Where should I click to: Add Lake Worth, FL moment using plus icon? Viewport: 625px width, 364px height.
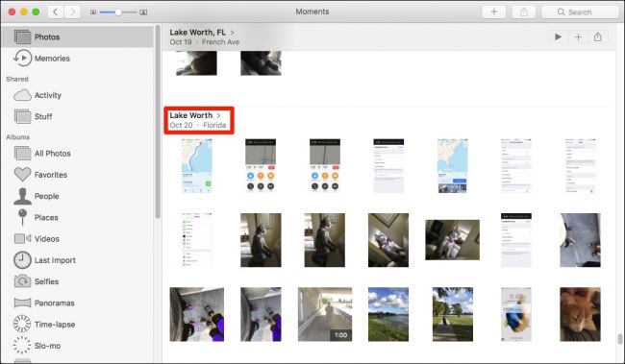click(578, 37)
